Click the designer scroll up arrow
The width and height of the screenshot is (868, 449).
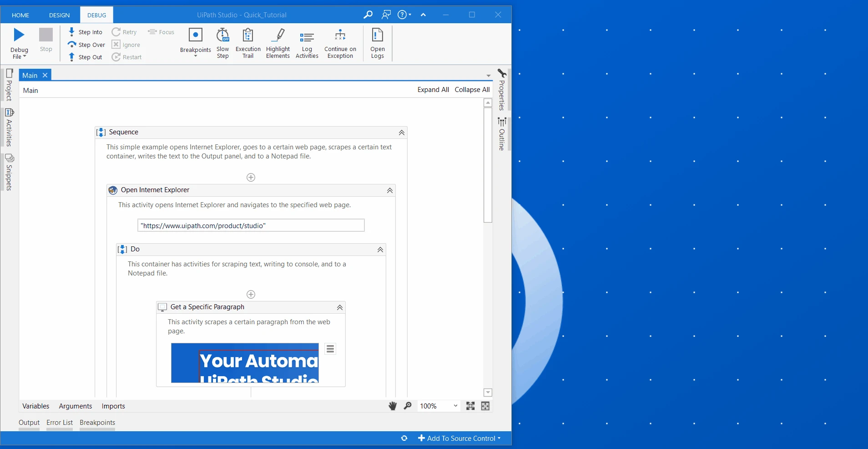pos(488,102)
